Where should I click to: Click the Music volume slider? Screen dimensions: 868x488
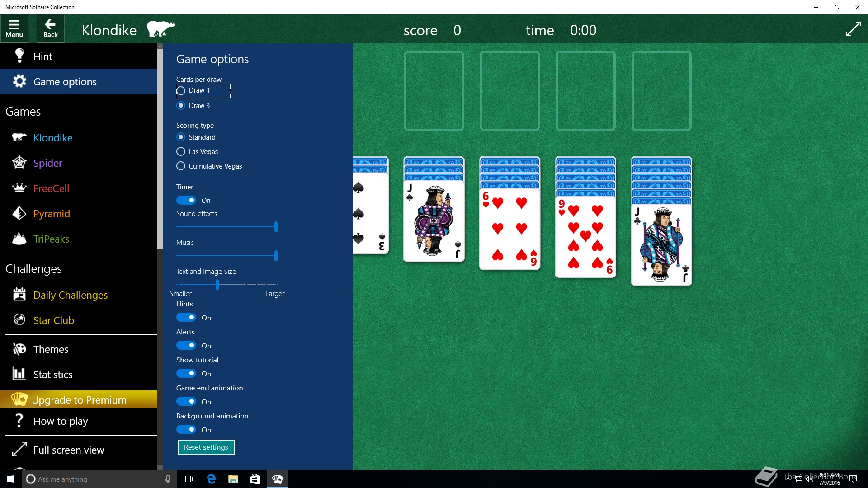click(227, 256)
